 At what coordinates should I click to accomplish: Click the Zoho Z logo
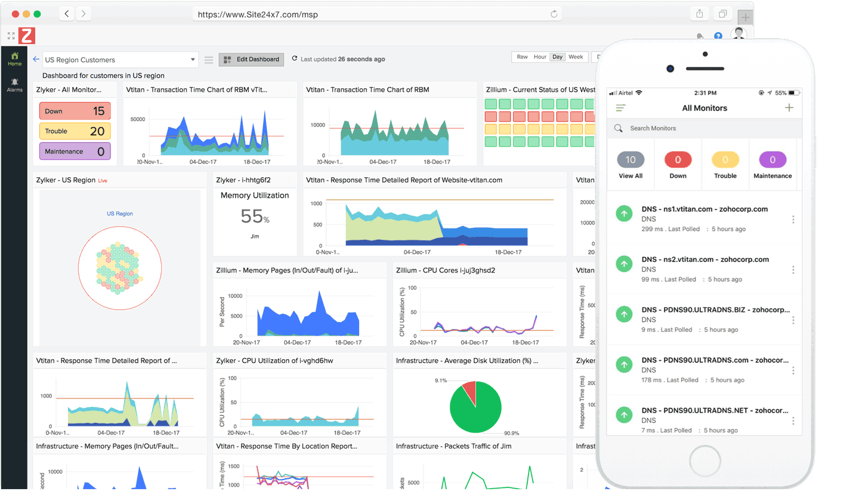click(26, 36)
